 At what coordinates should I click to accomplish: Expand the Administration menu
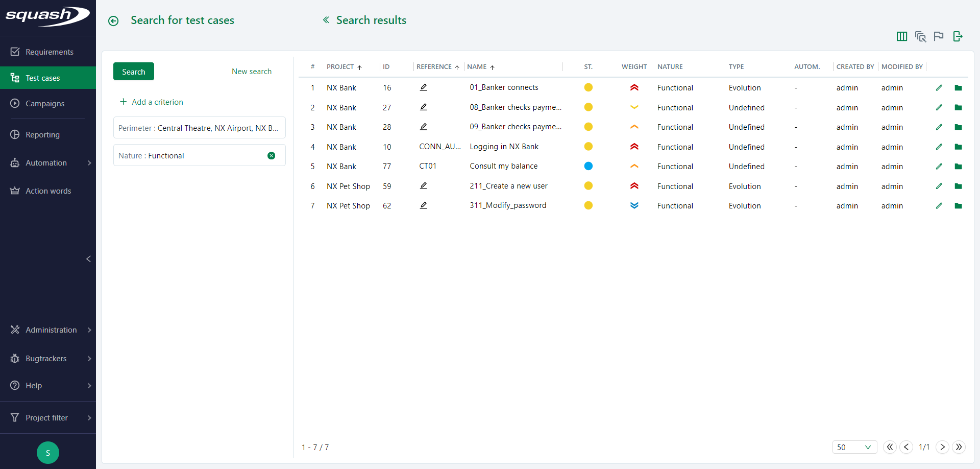click(x=51, y=330)
